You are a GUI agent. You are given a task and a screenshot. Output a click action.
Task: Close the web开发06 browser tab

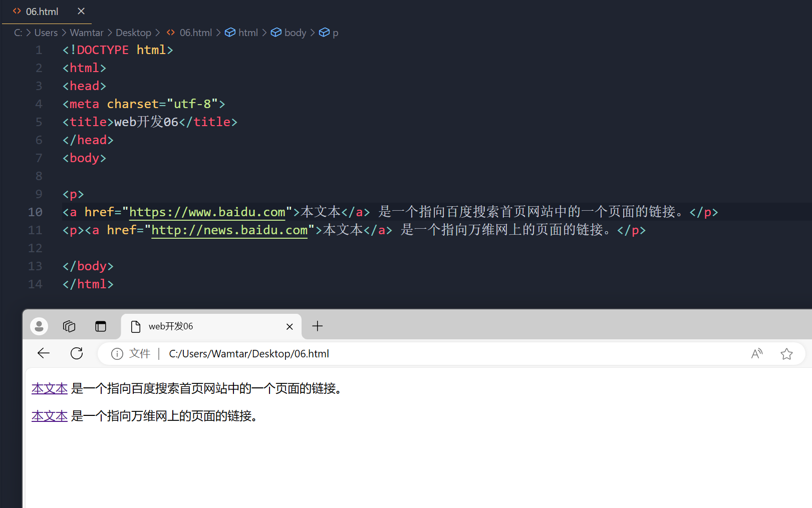pos(290,327)
